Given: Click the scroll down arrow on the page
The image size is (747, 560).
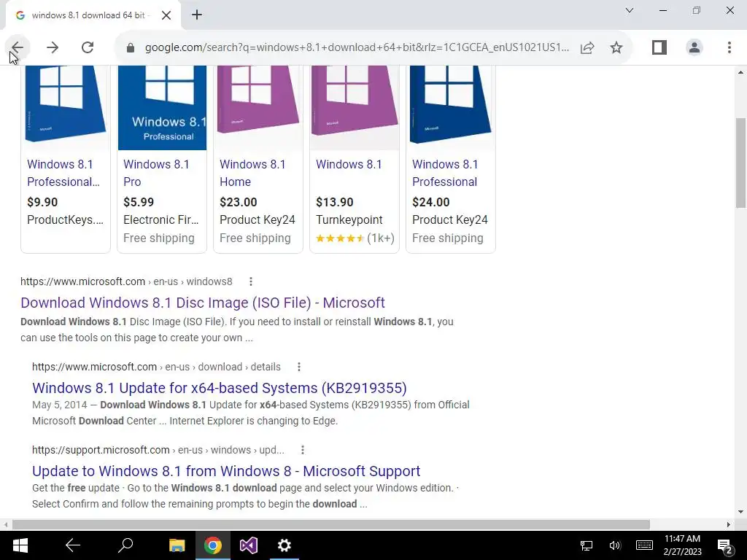Looking at the screenshot, I should [x=740, y=512].
